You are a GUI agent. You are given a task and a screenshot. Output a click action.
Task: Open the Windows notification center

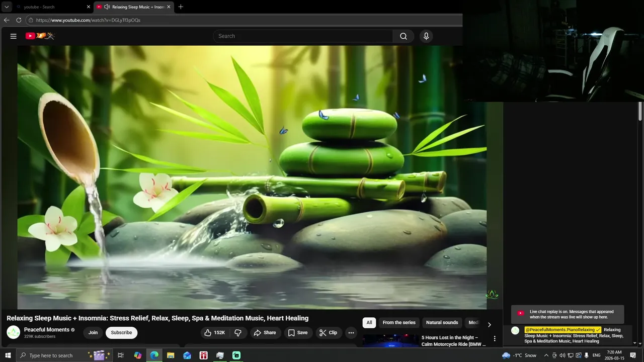633,355
